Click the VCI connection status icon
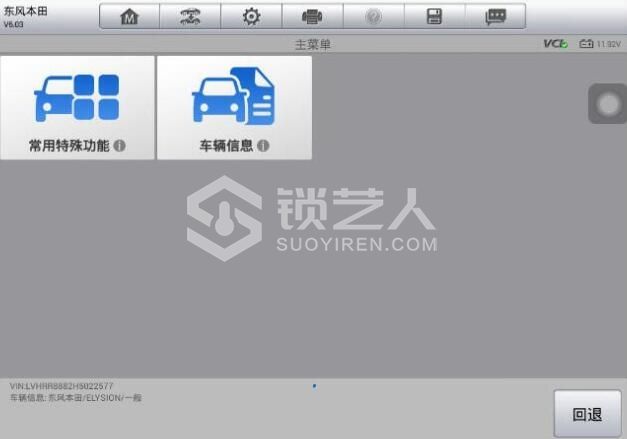The image size is (627, 439). coord(555,44)
